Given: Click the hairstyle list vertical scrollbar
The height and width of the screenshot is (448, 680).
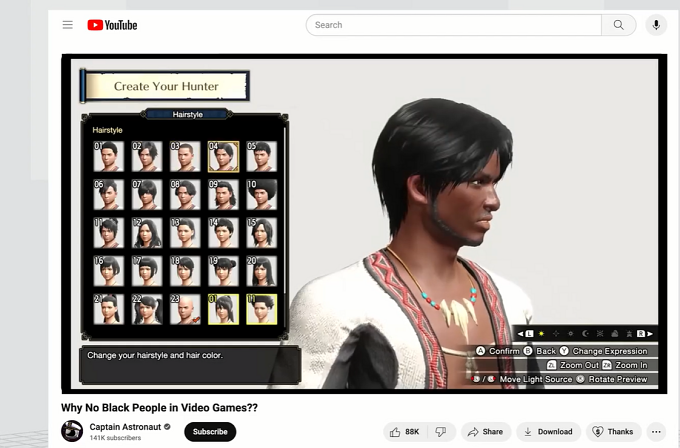Looking at the screenshot, I should 284,226.
